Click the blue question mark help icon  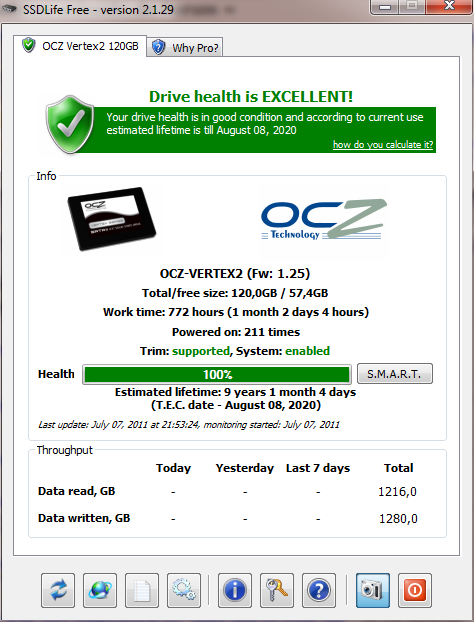[x=319, y=590]
